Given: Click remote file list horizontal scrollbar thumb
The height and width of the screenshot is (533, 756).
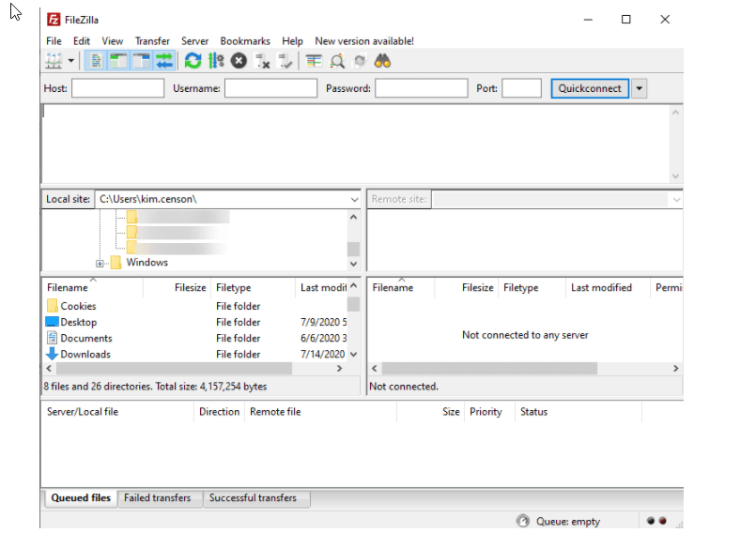Looking at the screenshot, I should click(x=489, y=368).
